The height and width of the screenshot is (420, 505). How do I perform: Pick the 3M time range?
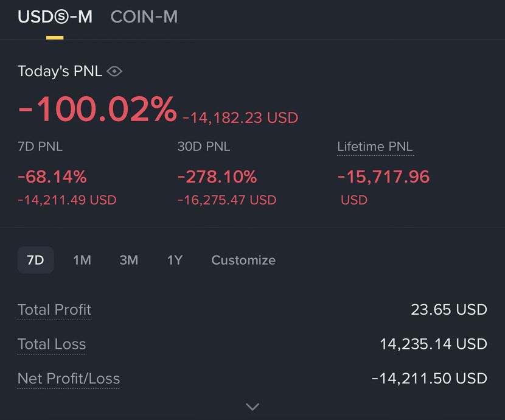[x=129, y=260]
